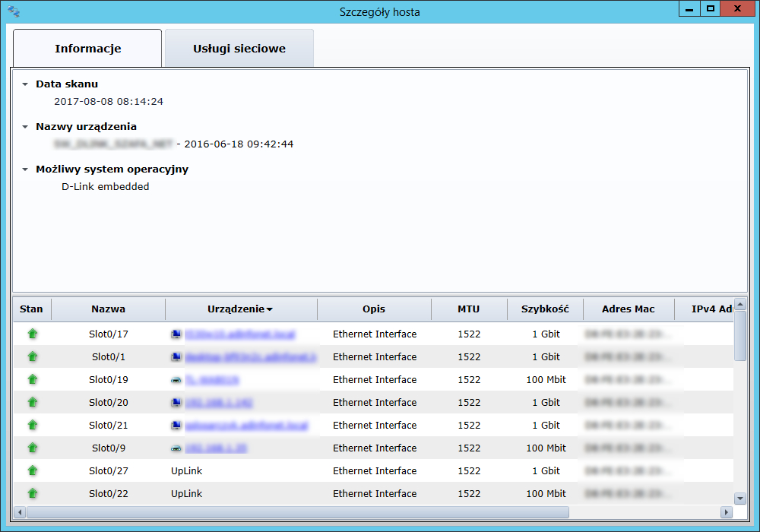Click the Nazwa column header
The width and height of the screenshot is (760, 532).
pos(108,309)
